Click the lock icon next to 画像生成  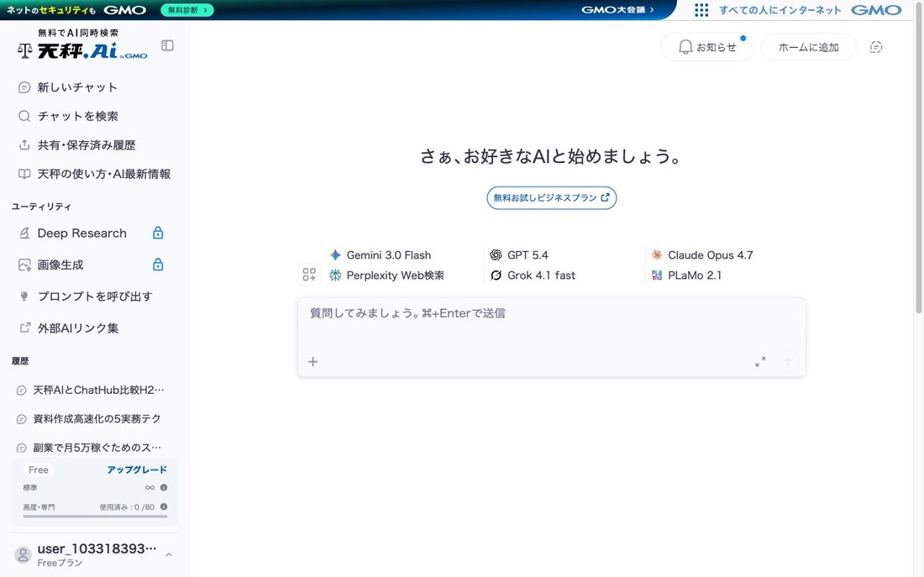[x=158, y=265]
